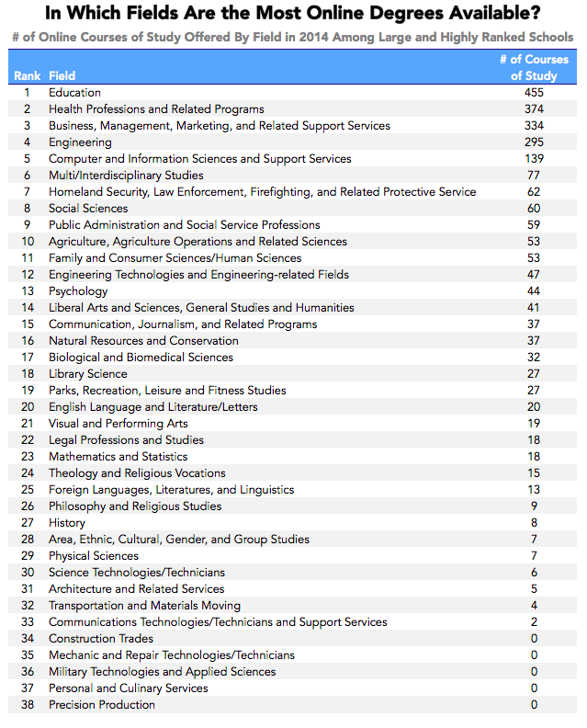Select the 'Social Sciences' field

[88, 209]
